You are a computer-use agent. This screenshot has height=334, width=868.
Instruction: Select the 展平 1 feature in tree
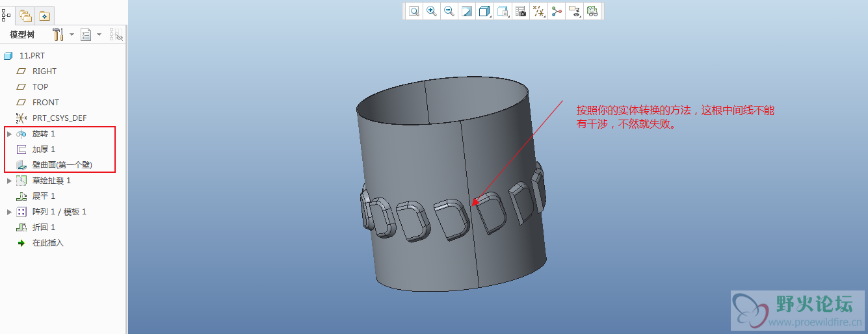[x=44, y=196]
